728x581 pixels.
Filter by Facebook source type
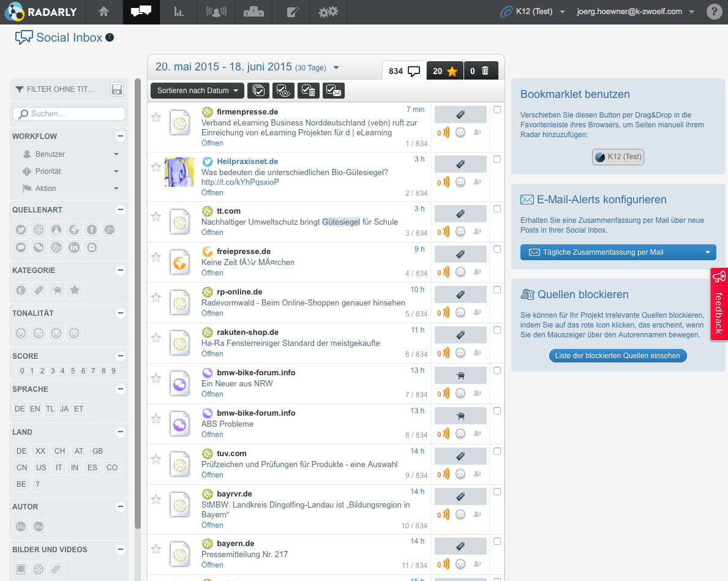[92, 230]
